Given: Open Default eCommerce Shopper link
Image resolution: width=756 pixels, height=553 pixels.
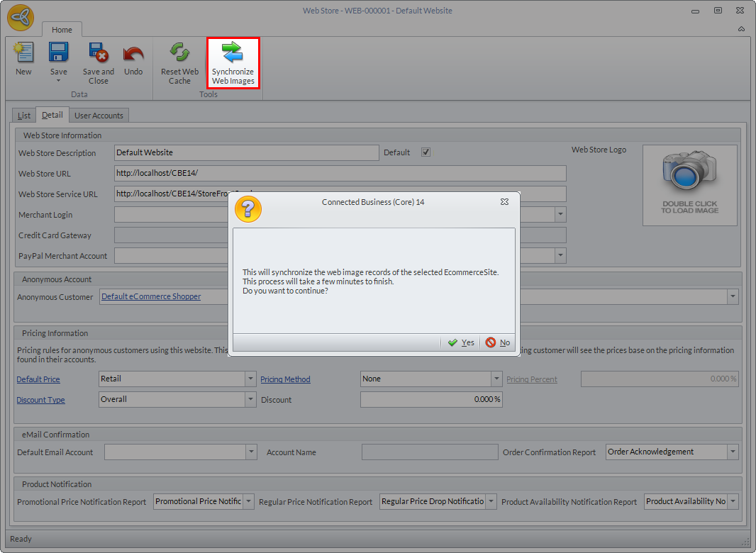Looking at the screenshot, I should pyautogui.click(x=151, y=296).
